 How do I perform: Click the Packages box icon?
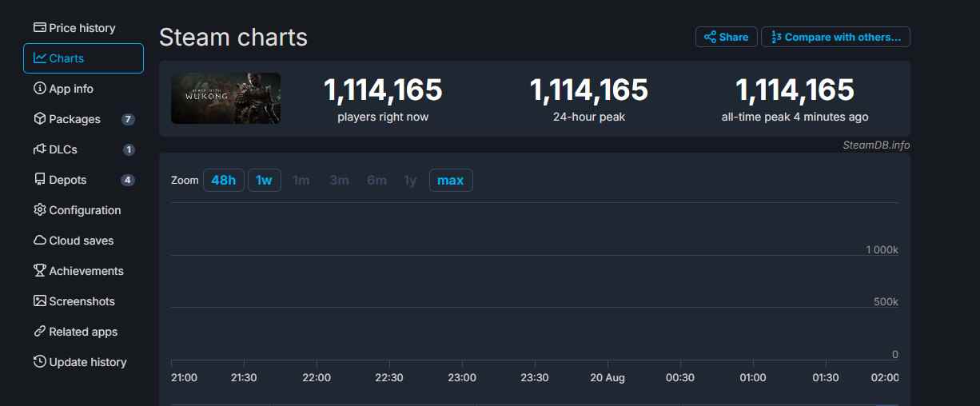39,119
